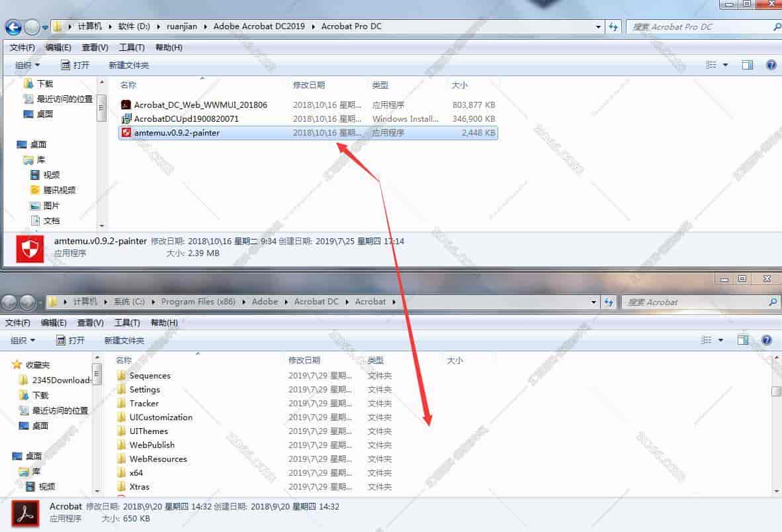Image resolution: width=782 pixels, height=532 pixels.
Task: Click 新建文件夹 in the top window toolbar
Action: click(128, 66)
